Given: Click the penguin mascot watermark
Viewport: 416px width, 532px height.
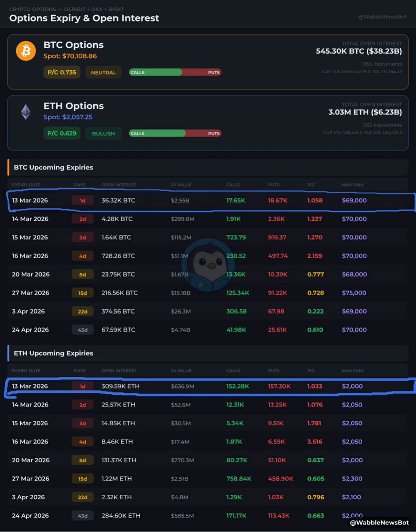Looking at the screenshot, I should [x=207, y=265].
